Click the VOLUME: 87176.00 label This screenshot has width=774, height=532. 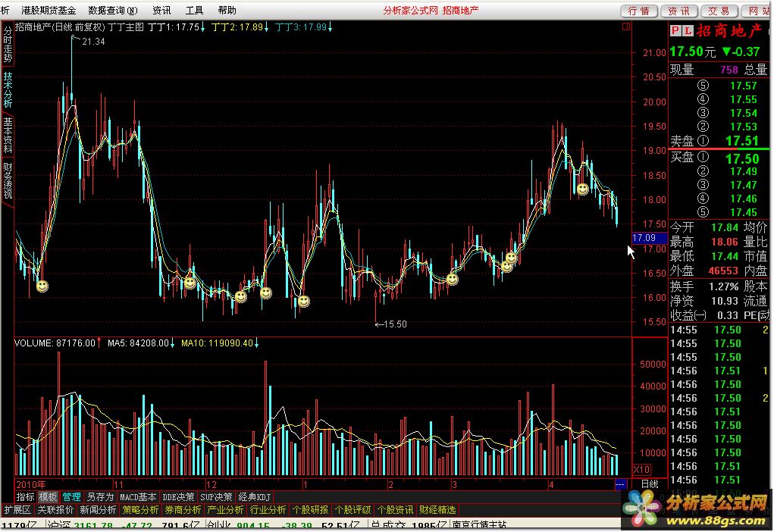58,343
